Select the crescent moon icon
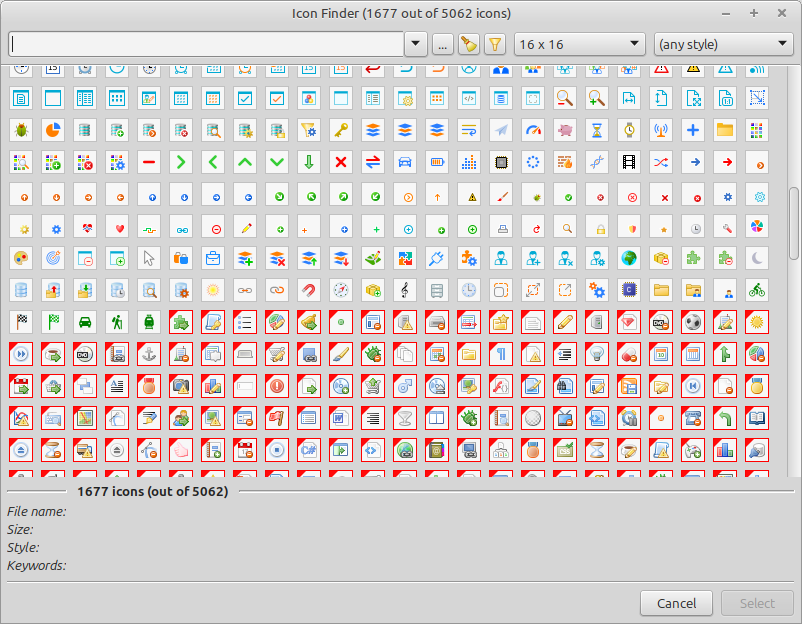The image size is (802, 624). [x=757, y=258]
